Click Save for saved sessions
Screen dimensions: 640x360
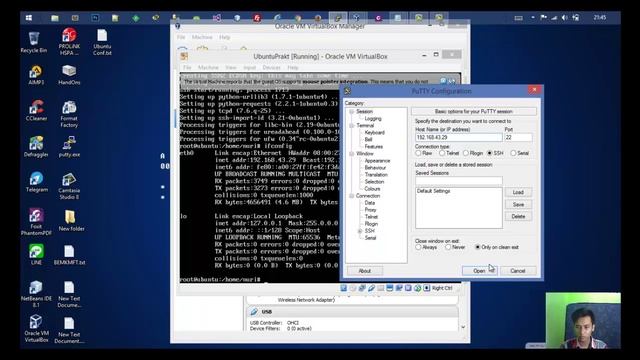tap(518, 204)
